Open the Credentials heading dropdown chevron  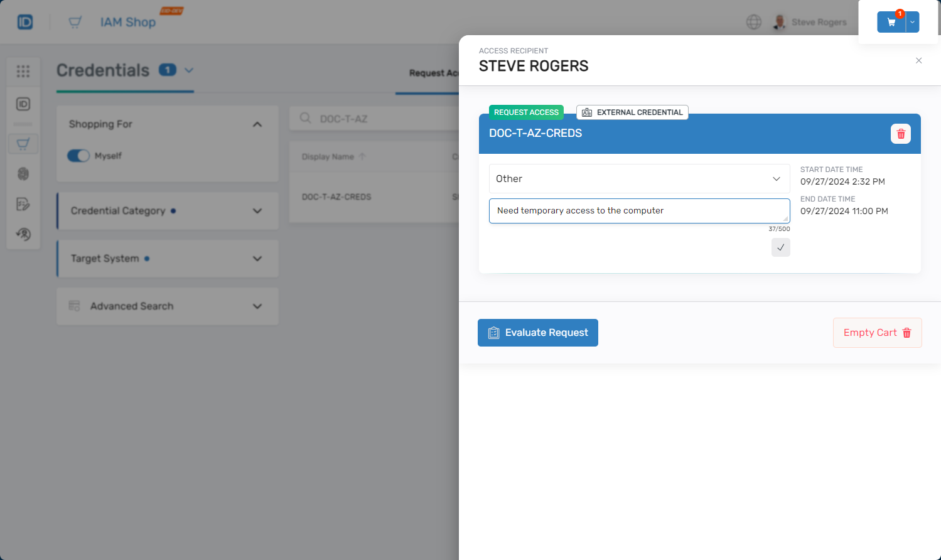(x=189, y=70)
